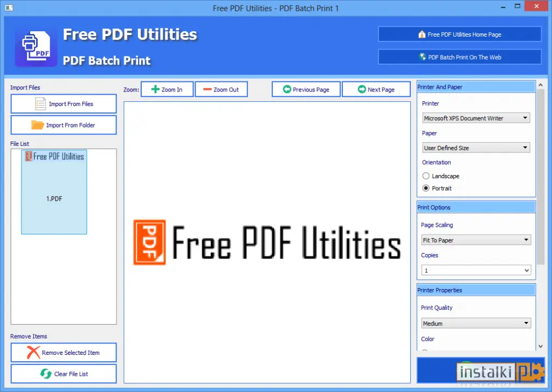Click the settings panel scroll down arrow
552x392 pixels.
click(541, 346)
